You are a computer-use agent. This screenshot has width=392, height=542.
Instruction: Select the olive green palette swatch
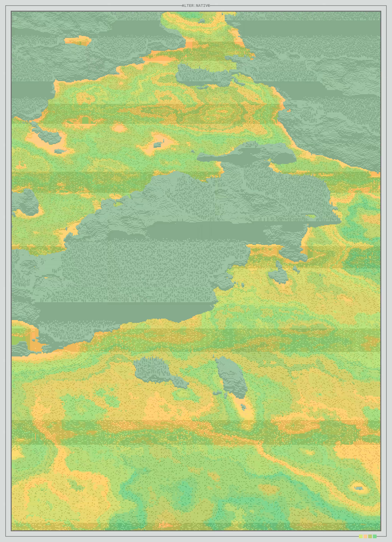click(x=370, y=536)
